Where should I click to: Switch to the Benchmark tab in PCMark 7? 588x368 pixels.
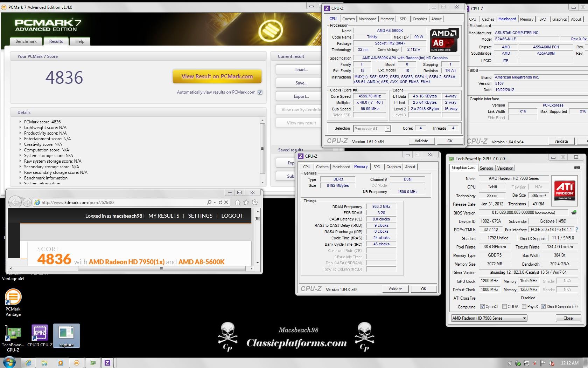[x=26, y=41]
